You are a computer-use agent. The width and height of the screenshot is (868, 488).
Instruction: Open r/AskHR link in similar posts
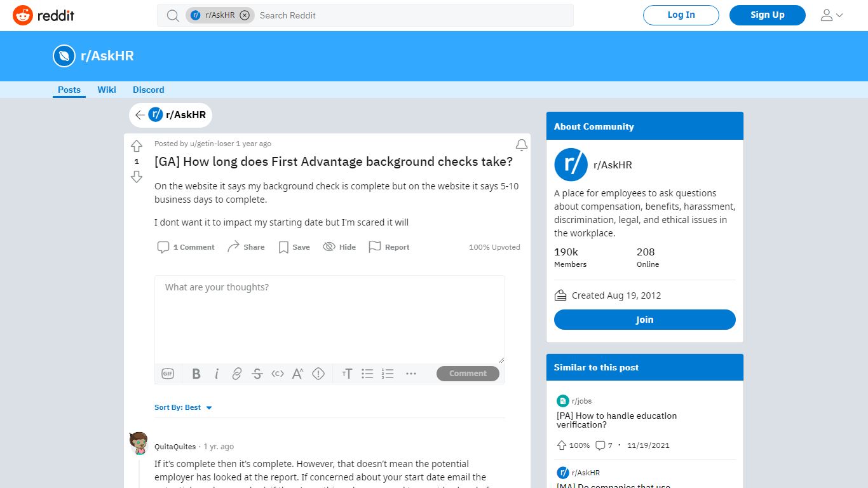click(586, 473)
